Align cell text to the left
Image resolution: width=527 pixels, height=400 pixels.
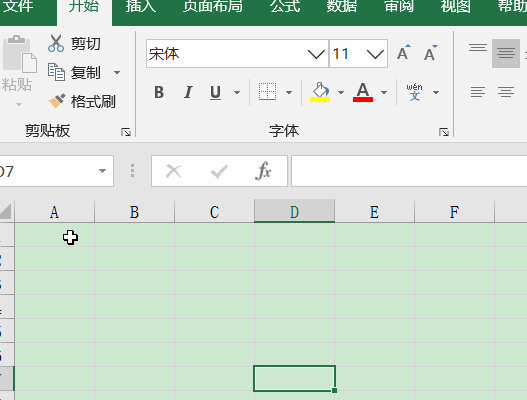coord(478,92)
